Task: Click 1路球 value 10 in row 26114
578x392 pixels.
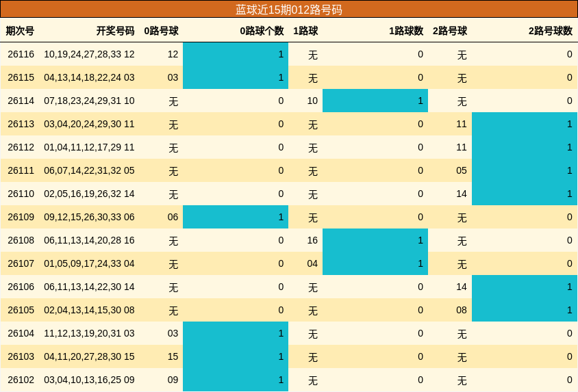Action: click(x=312, y=101)
